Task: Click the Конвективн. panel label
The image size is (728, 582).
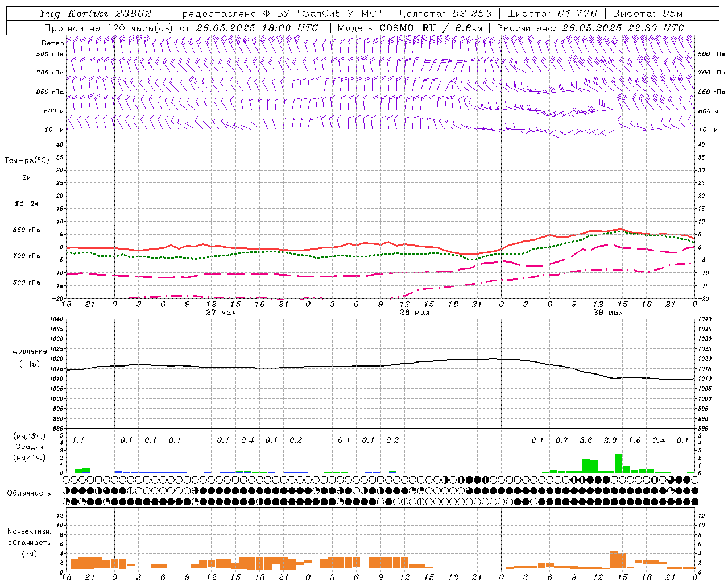Action: [29, 531]
